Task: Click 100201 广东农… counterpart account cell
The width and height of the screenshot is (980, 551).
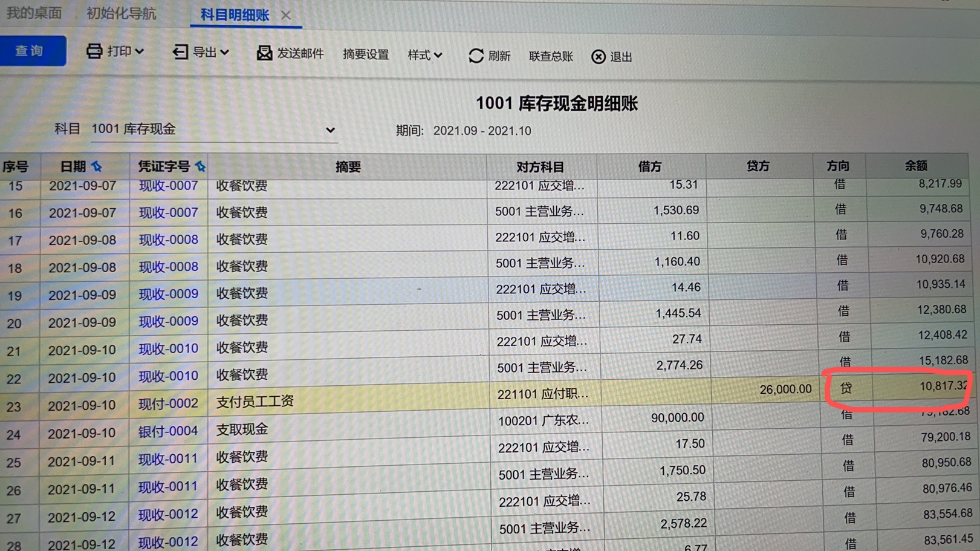Action: point(543,420)
